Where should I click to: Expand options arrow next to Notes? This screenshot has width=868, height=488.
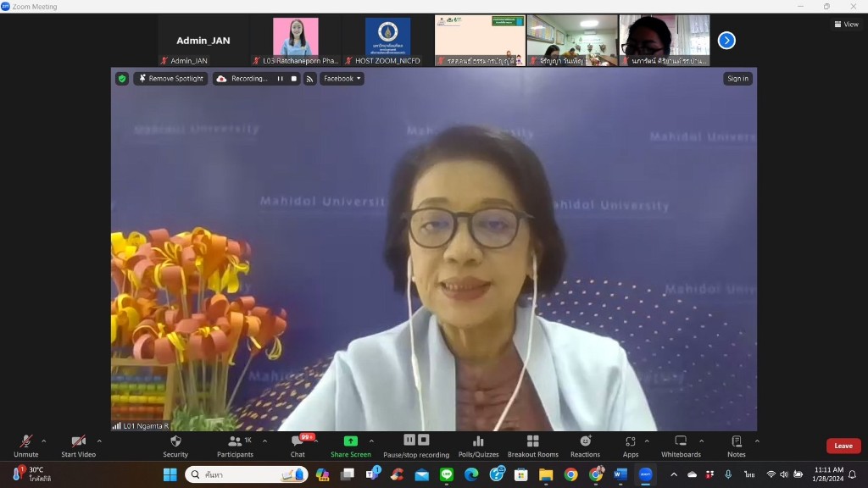[x=757, y=441]
